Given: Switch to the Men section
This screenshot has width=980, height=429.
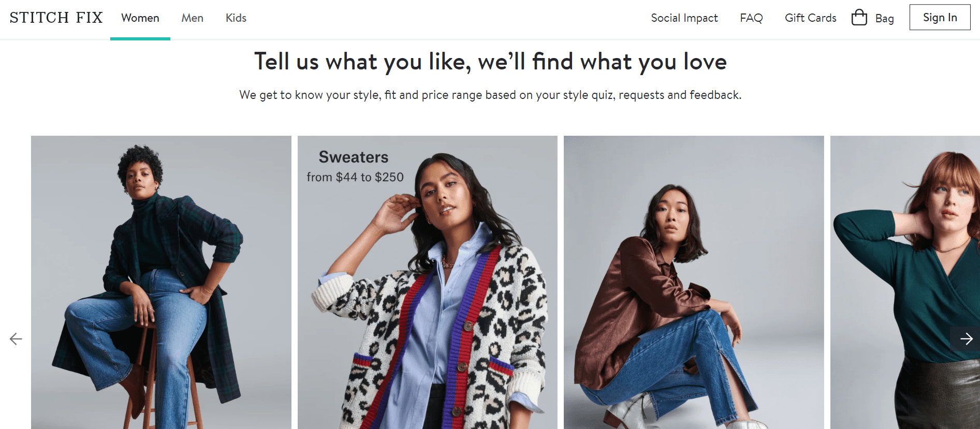Looking at the screenshot, I should click(x=192, y=18).
